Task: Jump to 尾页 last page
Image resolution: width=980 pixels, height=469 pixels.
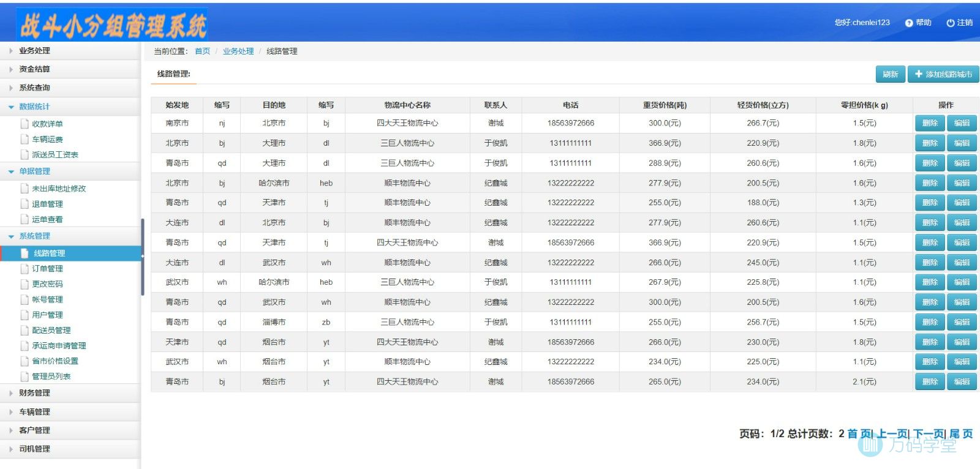Action: 961,433
